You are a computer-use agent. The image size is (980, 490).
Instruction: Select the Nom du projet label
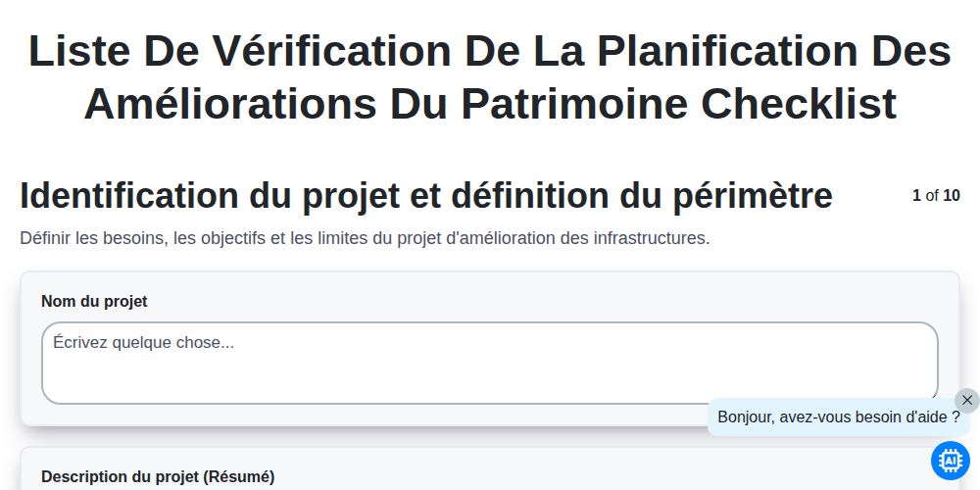(x=94, y=301)
